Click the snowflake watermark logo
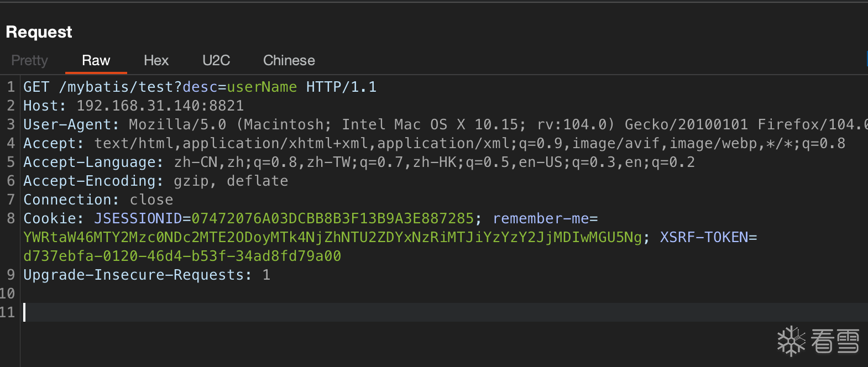 [791, 340]
